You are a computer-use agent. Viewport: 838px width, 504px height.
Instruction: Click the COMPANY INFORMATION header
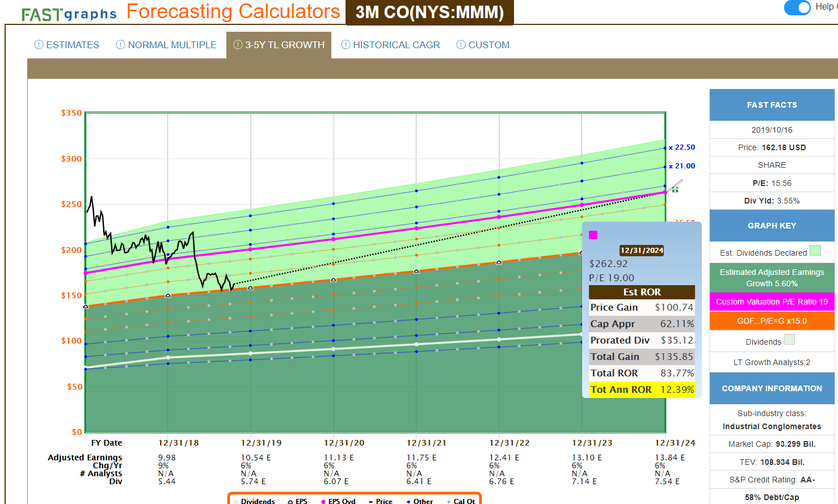tap(772, 388)
